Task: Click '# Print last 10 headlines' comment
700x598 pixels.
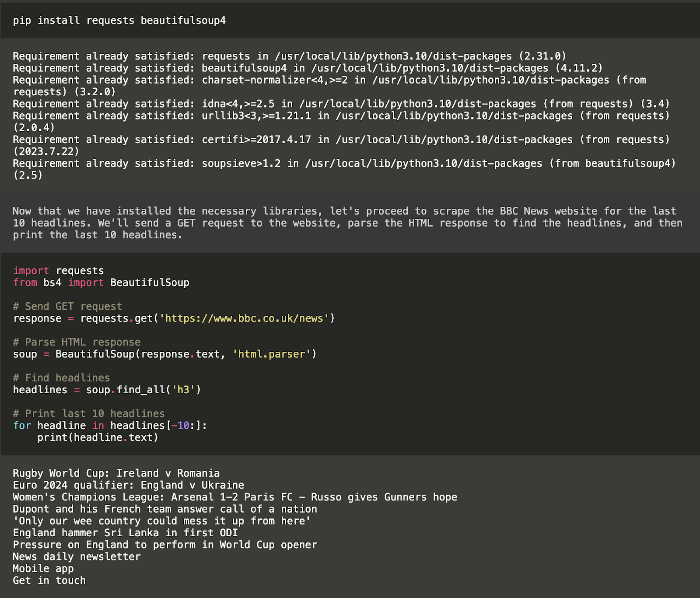Action: [x=89, y=414]
